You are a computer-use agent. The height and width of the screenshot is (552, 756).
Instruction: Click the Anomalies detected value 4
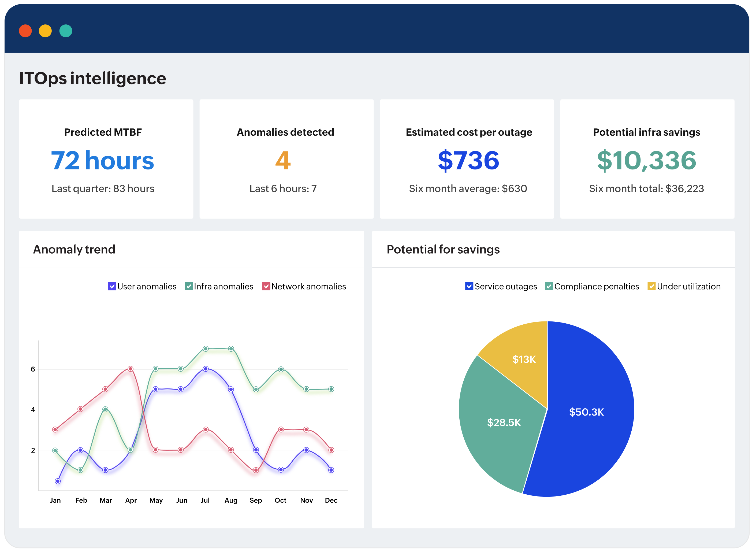[283, 160]
